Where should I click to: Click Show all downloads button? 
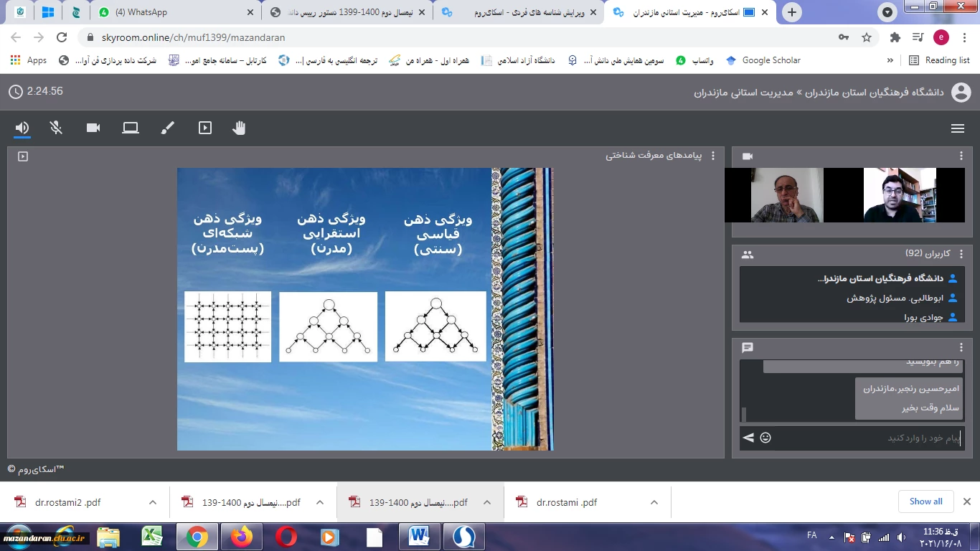(x=925, y=501)
